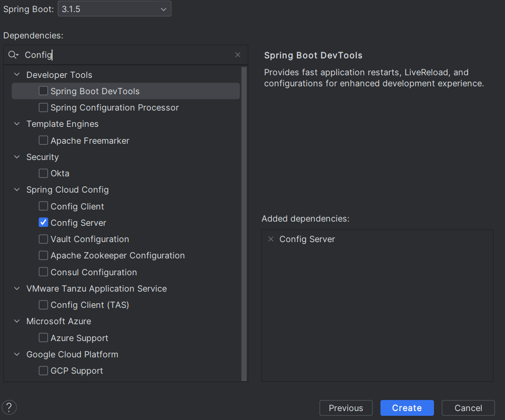Uncheck the Config Server checkbox
The height and width of the screenshot is (420, 505).
pos(43,223)
